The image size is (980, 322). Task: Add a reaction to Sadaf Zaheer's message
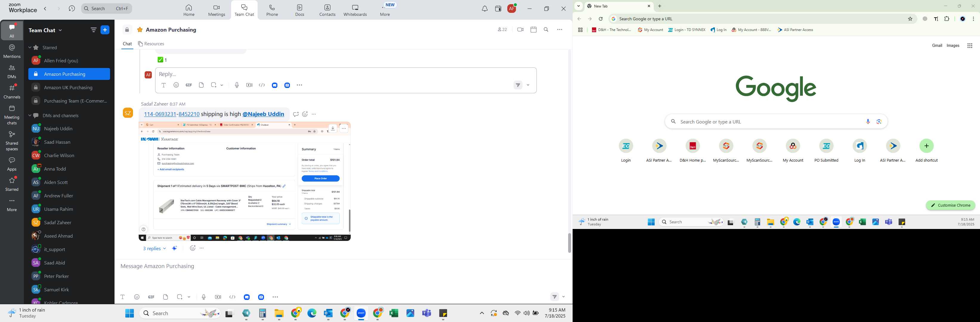coord(305,114)
